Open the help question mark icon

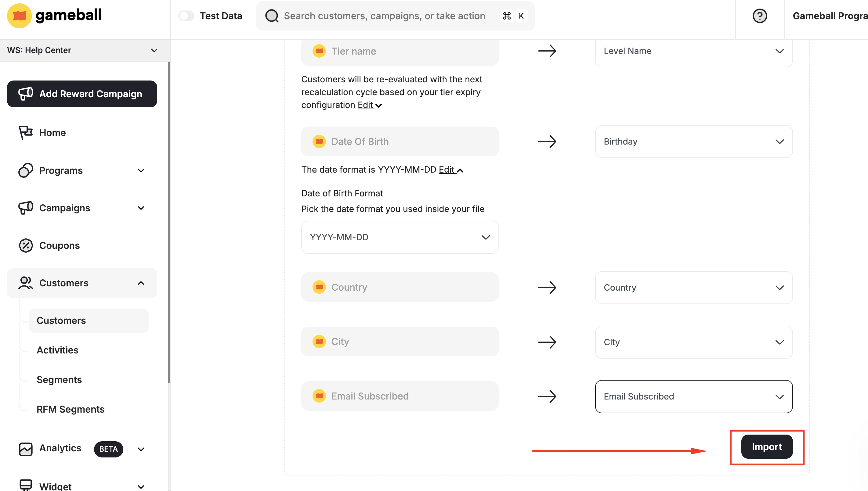click(x=759, y=16)
